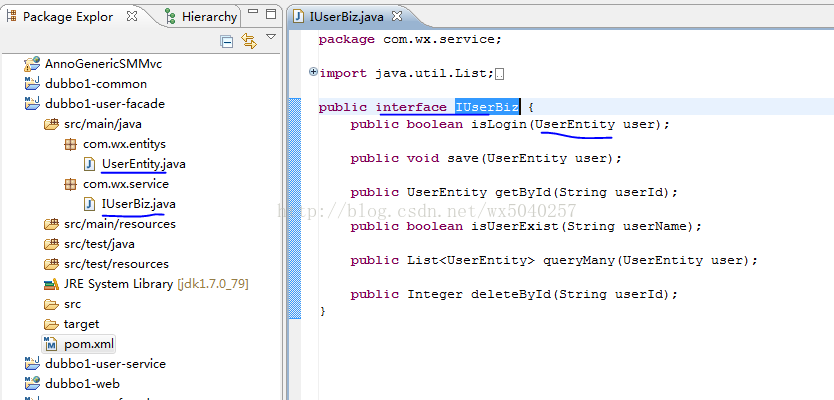Select src/main/java source folder
Viewport: 834px width, 400px height.
coord(103,124)
